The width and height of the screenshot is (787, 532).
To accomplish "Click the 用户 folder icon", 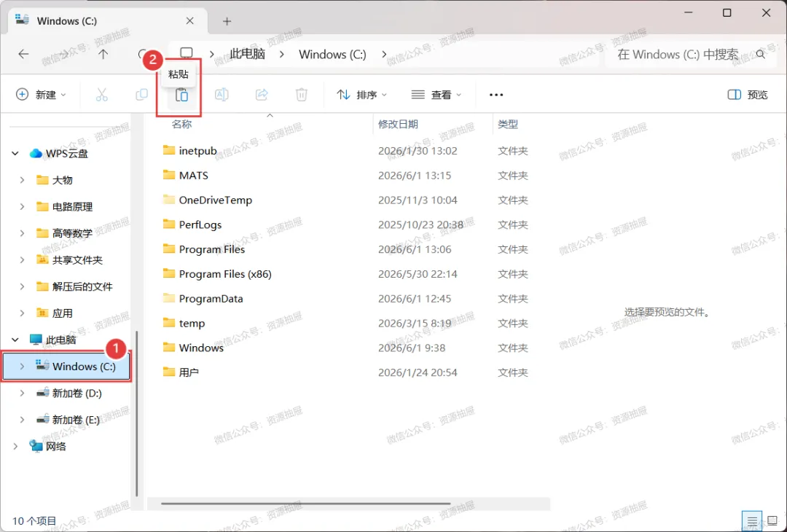I will (168, 372).
